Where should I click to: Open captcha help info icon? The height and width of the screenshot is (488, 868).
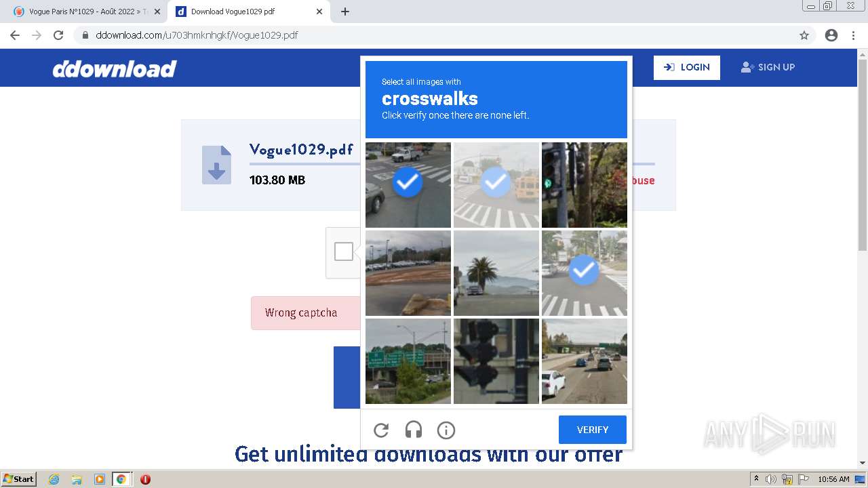(446, 430)
